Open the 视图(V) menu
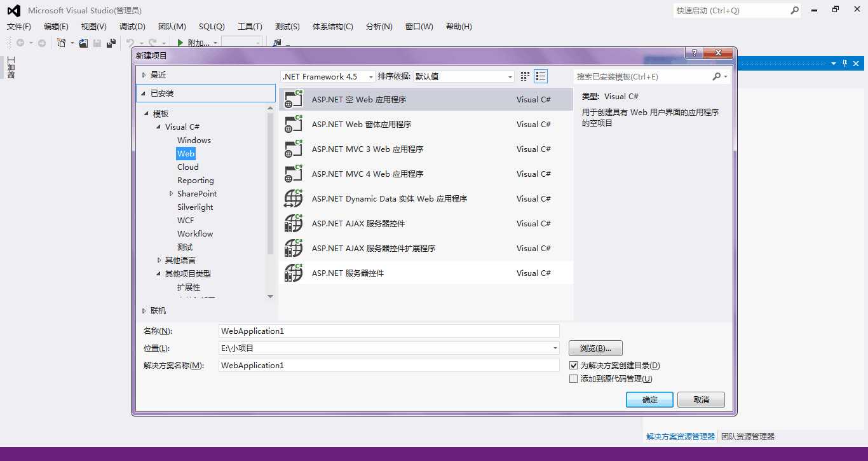 point(94,27)
